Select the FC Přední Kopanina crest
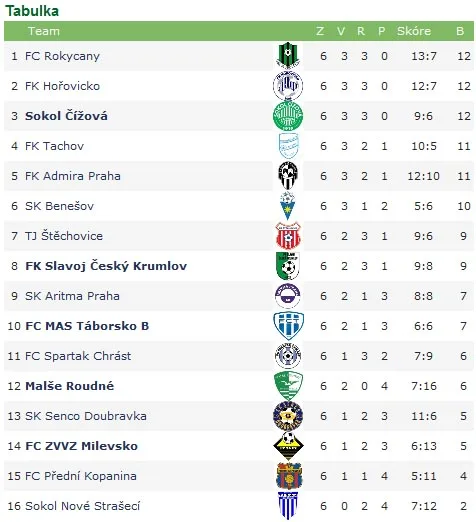476x522 pixels. [289, 476]
